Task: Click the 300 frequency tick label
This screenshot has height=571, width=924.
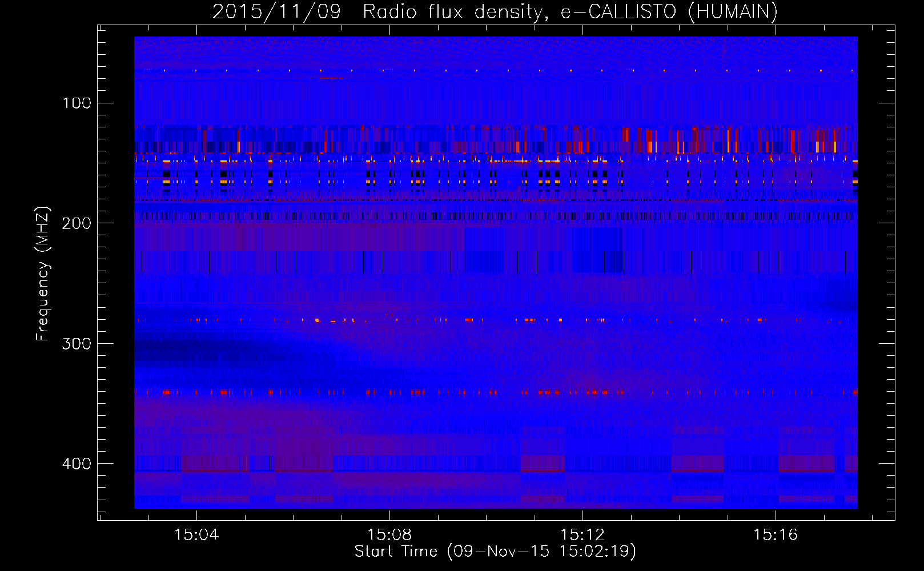Action: click(77, 343)
